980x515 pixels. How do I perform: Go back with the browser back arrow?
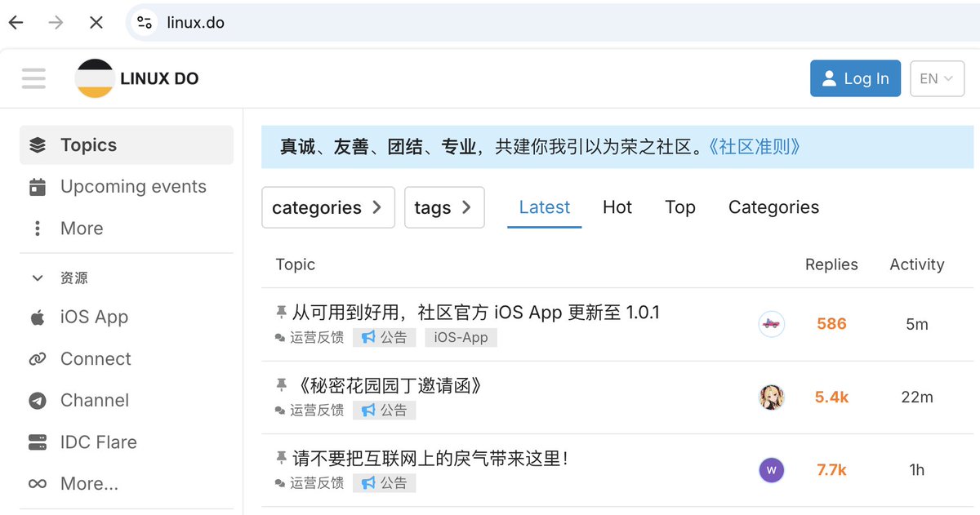pyautogui.click(x=16, y=23)
